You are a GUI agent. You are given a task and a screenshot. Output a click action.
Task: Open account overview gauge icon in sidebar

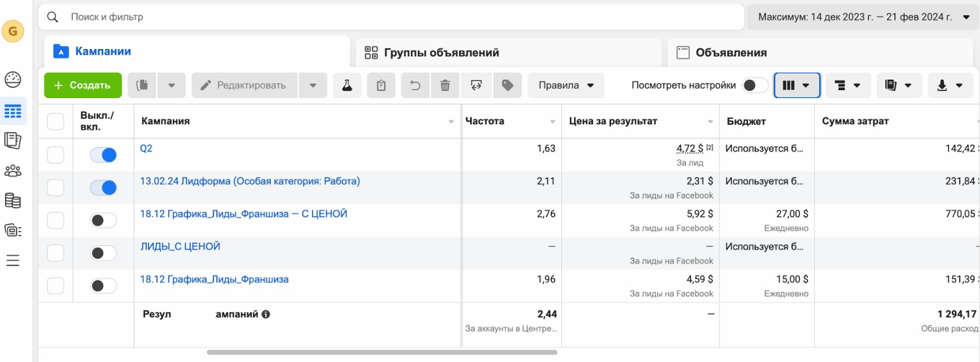(x=13, y=80)
